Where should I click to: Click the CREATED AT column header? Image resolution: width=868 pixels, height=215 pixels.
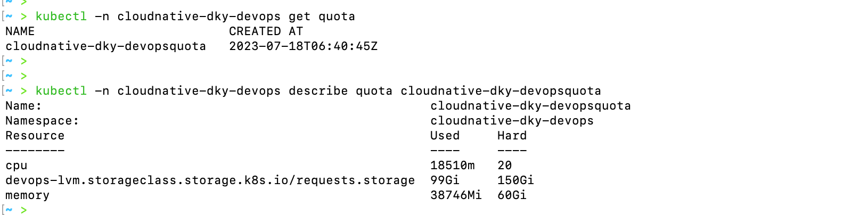pyautogui.click(x=266, y=31)
